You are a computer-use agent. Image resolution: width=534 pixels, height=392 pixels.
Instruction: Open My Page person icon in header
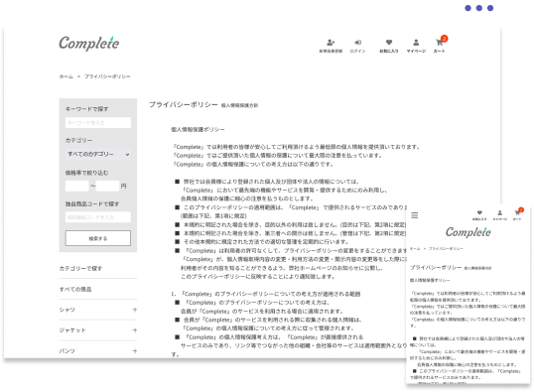pos(416,43)
